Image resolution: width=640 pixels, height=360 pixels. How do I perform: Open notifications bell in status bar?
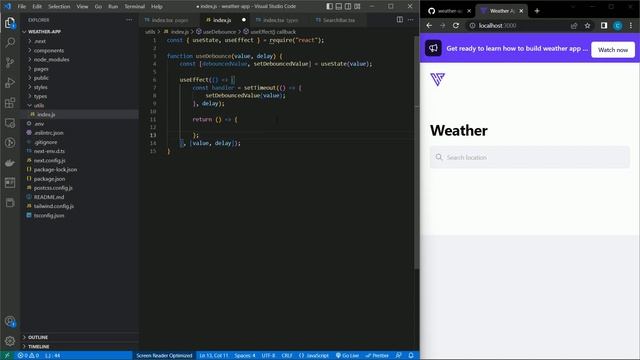click(x=411, y=356)
